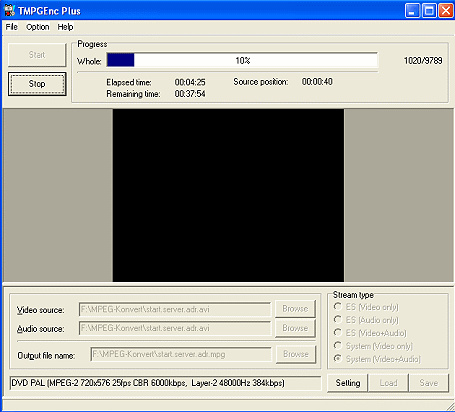Open the Option menu
Screen dimensions: 455x412
tap(38, 27)
